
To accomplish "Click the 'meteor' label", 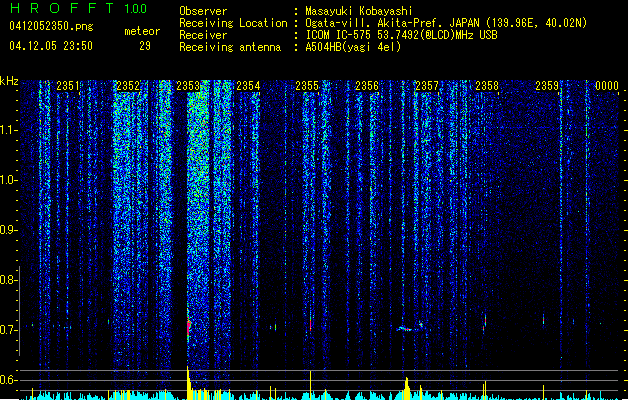I will (142, 31).
